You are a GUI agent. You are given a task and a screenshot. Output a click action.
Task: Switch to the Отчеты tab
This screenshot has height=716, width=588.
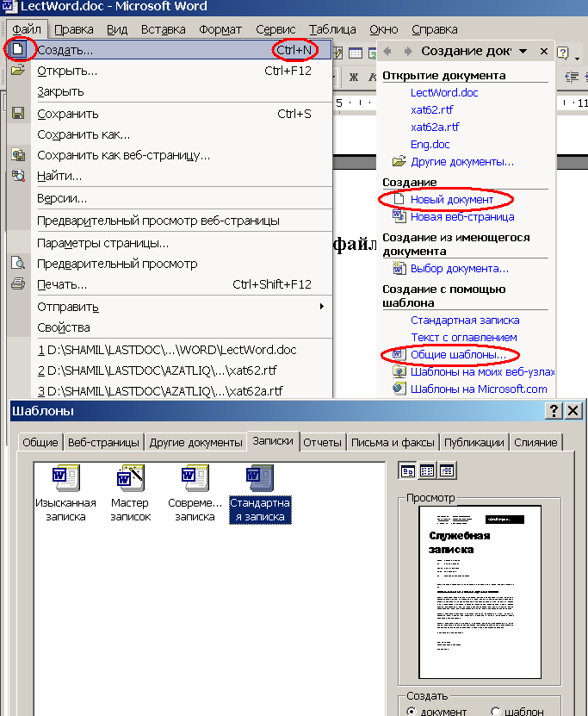click(x=322, y=442)
